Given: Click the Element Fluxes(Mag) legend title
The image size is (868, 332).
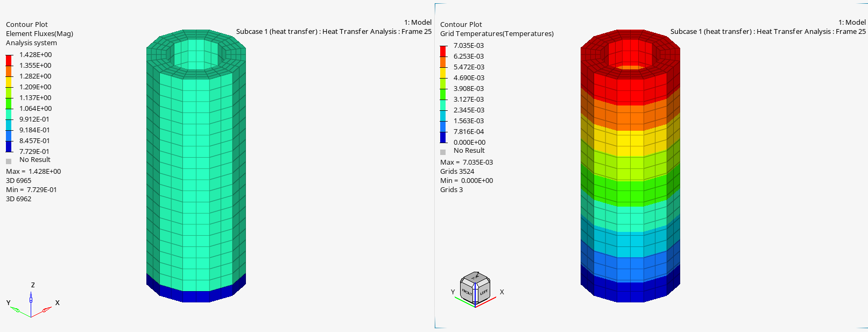Looking at the screenshot, I should (39, 34).
